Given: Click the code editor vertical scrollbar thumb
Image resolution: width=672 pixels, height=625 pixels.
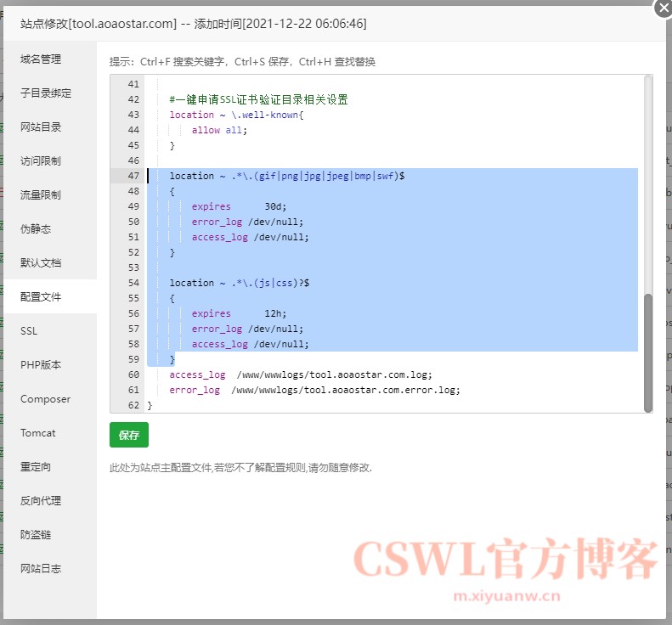Looking at the screenshot, I should click(x=648, y=351).
